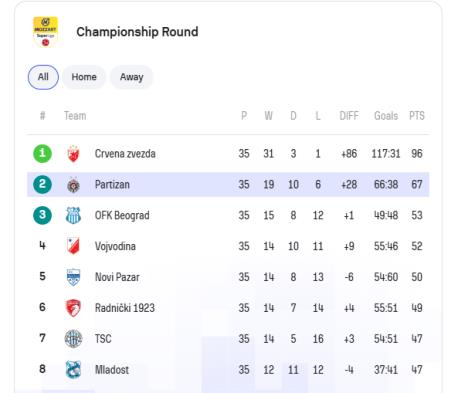The height and width of the screenshot is (393, 468).
Task: Click the Championship Round heading
Action: click(x=137, y=32)
